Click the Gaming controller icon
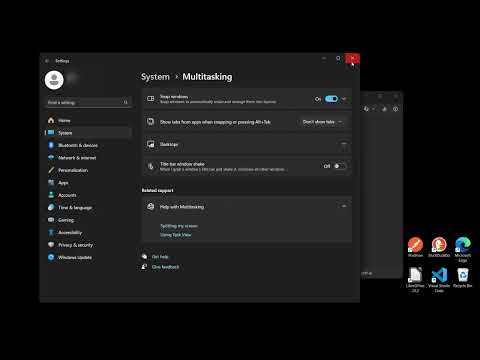 click(x=51, y=220)
